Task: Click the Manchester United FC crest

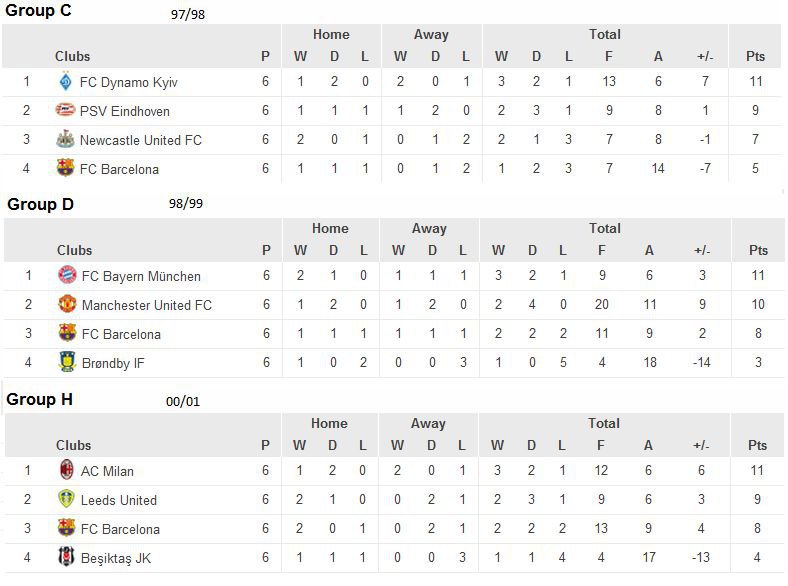Action: coord(67,304)
